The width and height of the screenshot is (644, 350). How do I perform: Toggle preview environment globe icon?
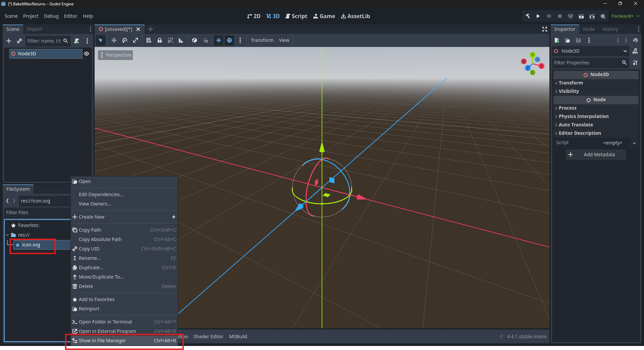[x=229, y=40]
